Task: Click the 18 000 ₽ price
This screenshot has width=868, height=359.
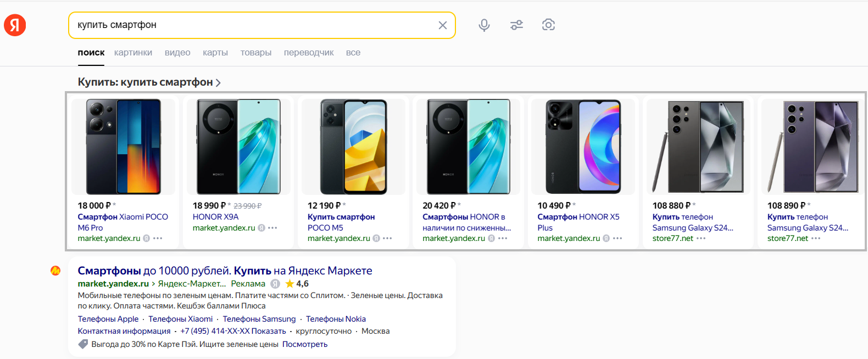Action: [94, 205]
